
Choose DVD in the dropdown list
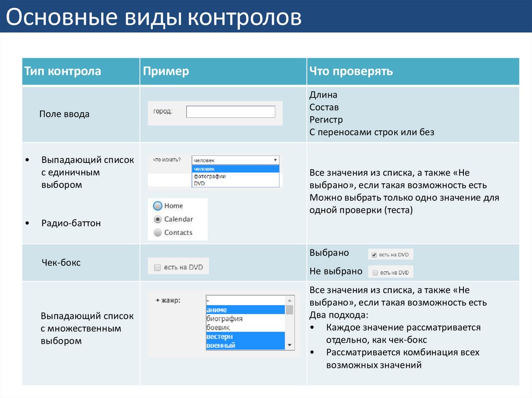tap(235, 183)
